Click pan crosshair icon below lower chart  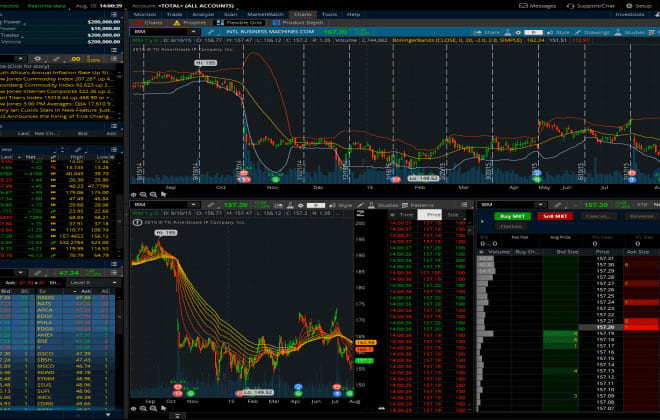point(133,409)
